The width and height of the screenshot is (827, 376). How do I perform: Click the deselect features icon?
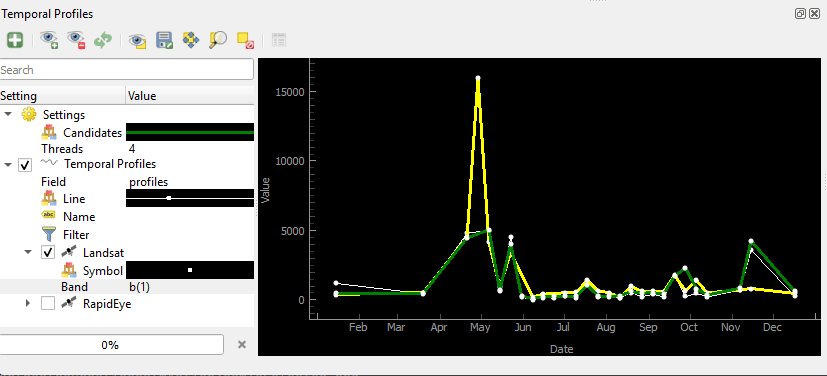coord(245,40)
